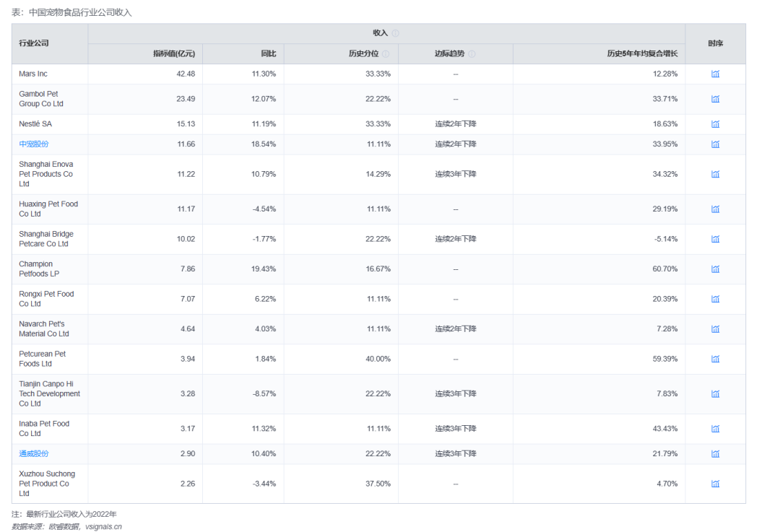The height and width of the screenshot is (532, 780).
Task: Open chart icon for Gambol Pet Group
Action: coord(715,99)
